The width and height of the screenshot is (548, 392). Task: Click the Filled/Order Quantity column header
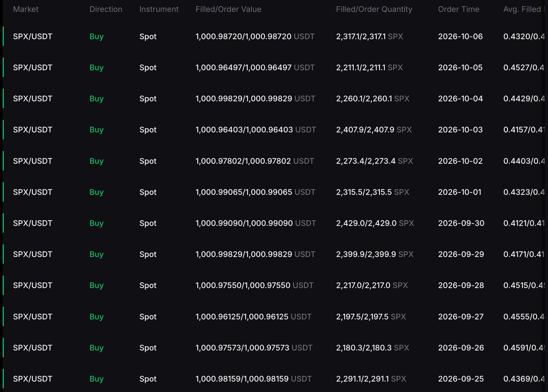pos(374,9)
